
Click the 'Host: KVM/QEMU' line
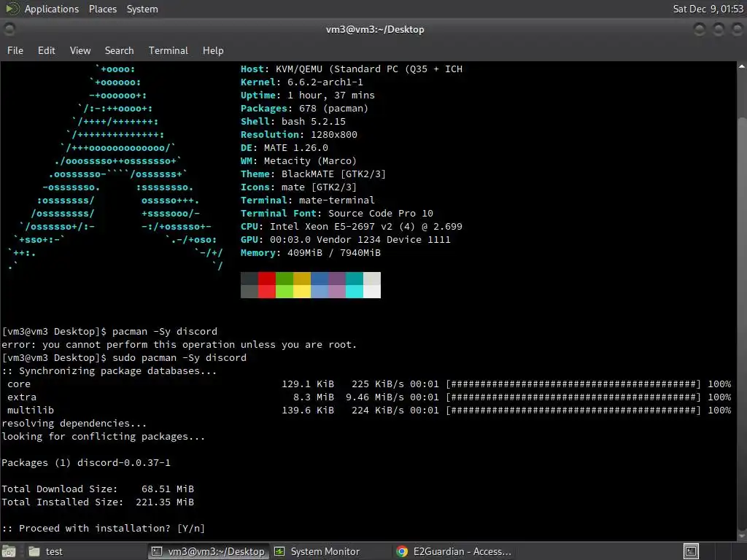351,69
